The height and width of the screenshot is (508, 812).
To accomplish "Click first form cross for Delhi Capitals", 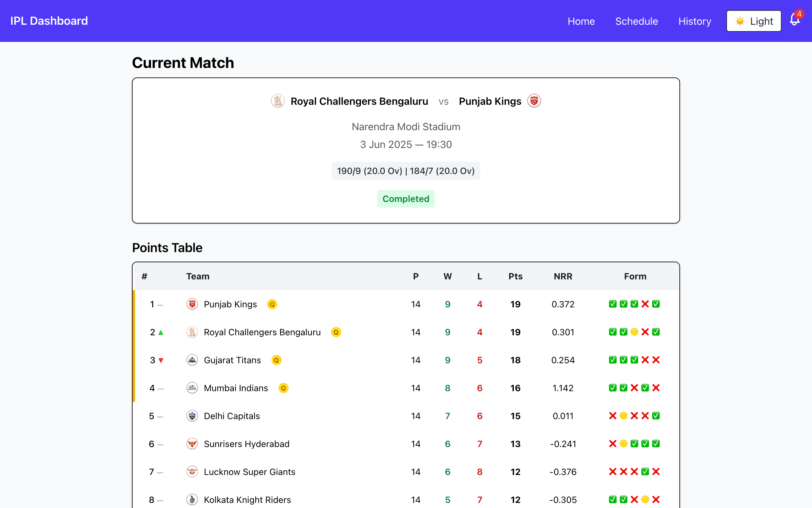I will pos(613,416).
